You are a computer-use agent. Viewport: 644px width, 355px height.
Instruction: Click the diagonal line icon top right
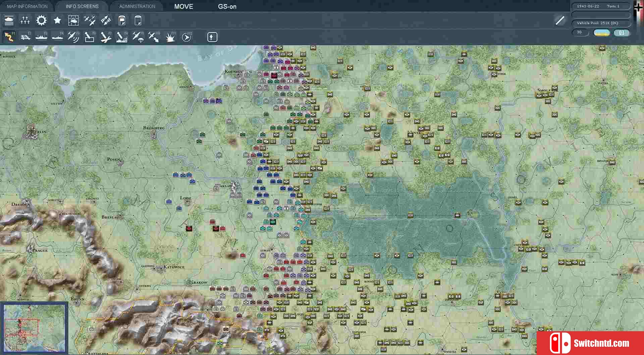[x=560, y=20]
